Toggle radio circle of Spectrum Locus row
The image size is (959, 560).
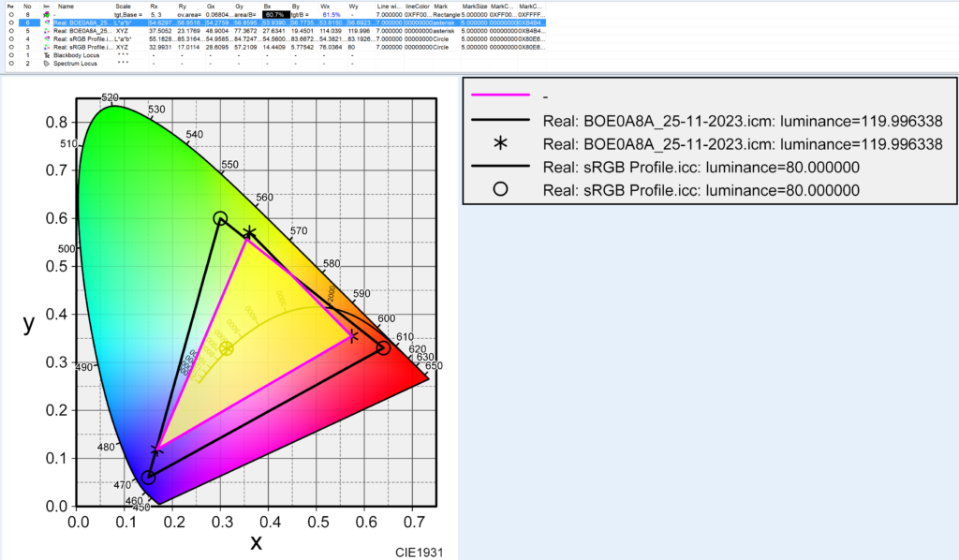pyautogui.click(x=11, y=63)
